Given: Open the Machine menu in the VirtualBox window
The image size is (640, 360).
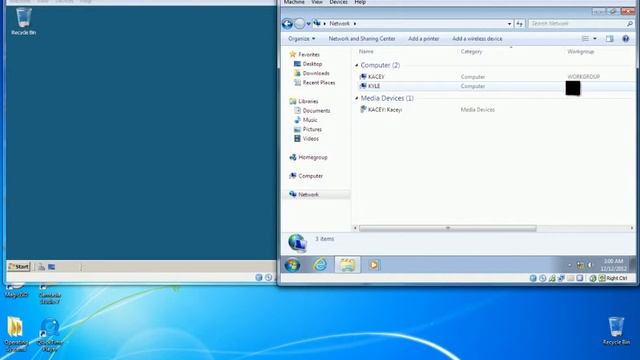Looking at the screenshot, I should 294,2.
